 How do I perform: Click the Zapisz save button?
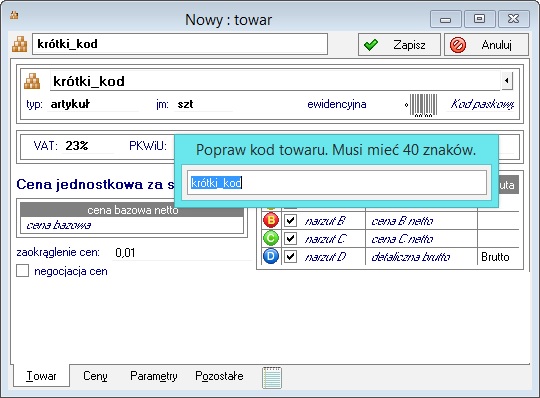point(399,45)
